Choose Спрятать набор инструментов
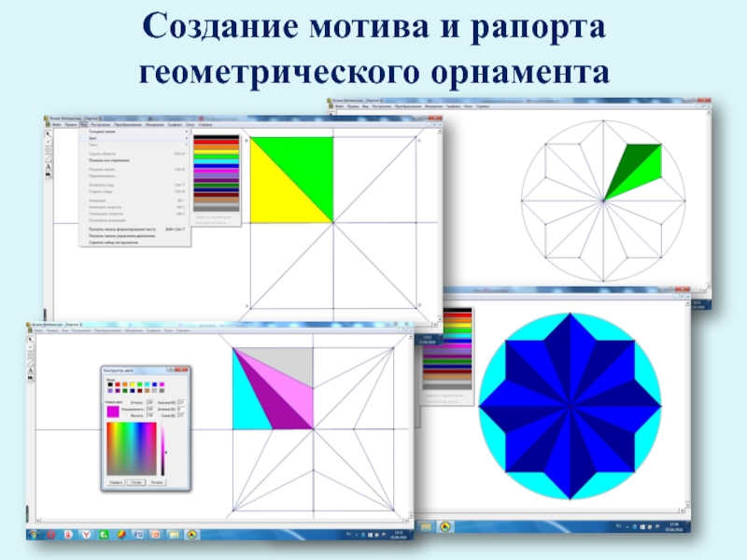The width and height of the screenshot is (747, 560). (134, 243)
